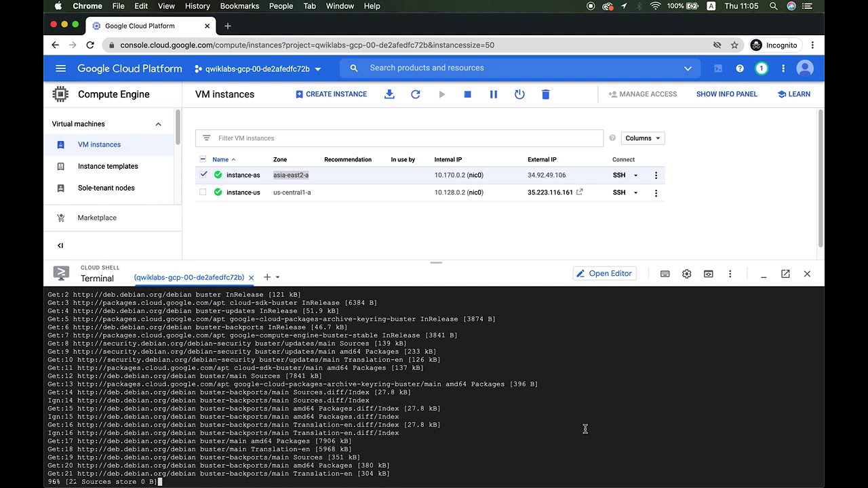Open more actions menu for instance-as
The height and width of the screenshot is (488, 868).
(x=656, y=176)
